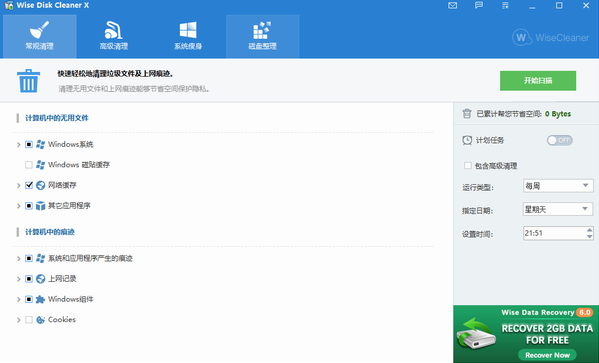Click the flag icon beside Windows 磁贴缓存
The height and width of the screenshot is (363, 599).
tap(40, 165)
